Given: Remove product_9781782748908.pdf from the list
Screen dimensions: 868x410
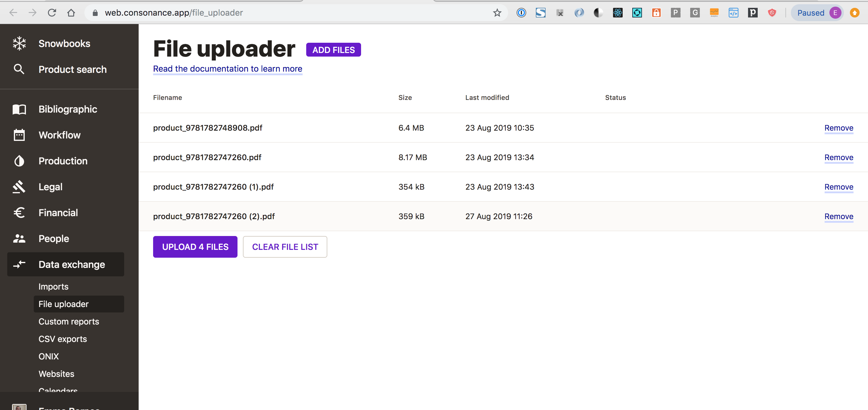Looking at the screenshot, I should click(x=838, y=128).
